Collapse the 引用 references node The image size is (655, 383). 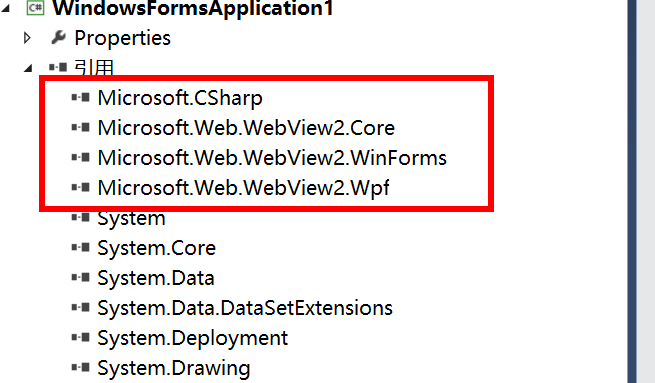(x=28, y=68)
